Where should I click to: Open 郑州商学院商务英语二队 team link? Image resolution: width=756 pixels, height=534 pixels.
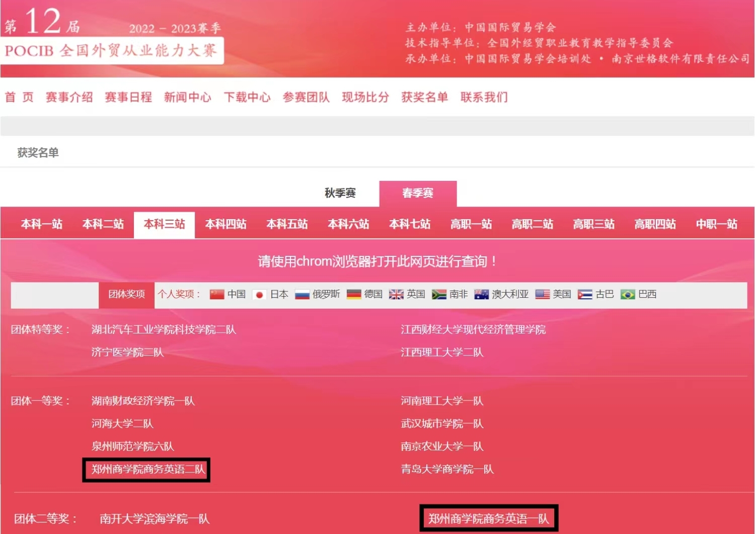coord(148,470)
